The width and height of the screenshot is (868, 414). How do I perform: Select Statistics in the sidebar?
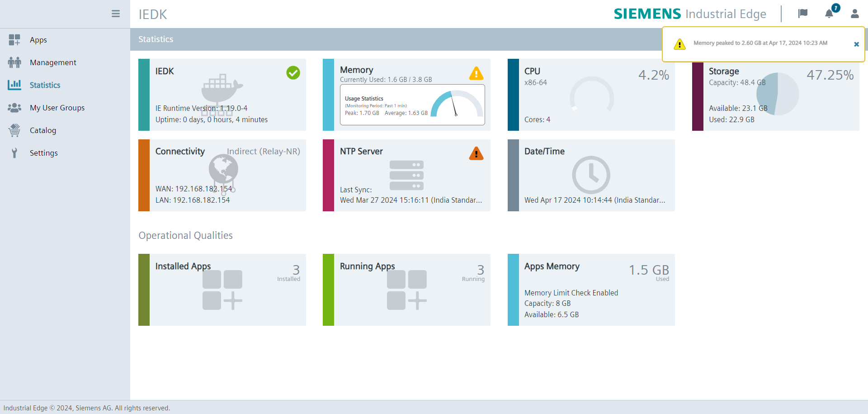point(45,85)
